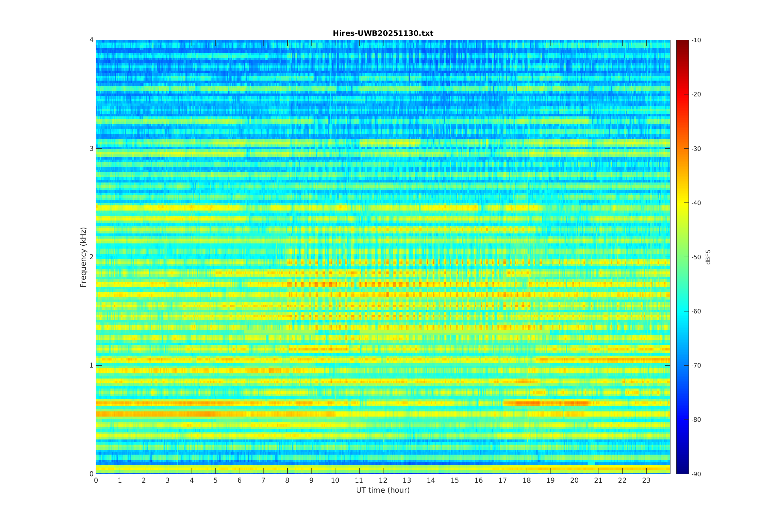
Task: Select the -10 colorbar tick label
Action: click(696, 40)
